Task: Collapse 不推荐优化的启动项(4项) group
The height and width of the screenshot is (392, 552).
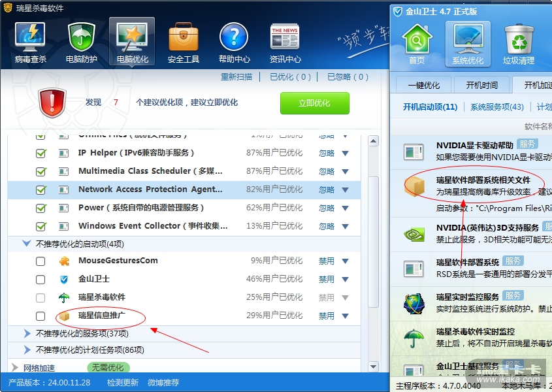Action: (x=27, y=244)
